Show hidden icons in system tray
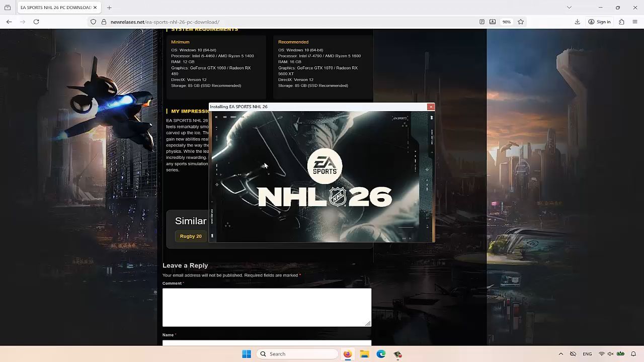The height and width of the screenshot is (362, 644). [x=560, y=354]
